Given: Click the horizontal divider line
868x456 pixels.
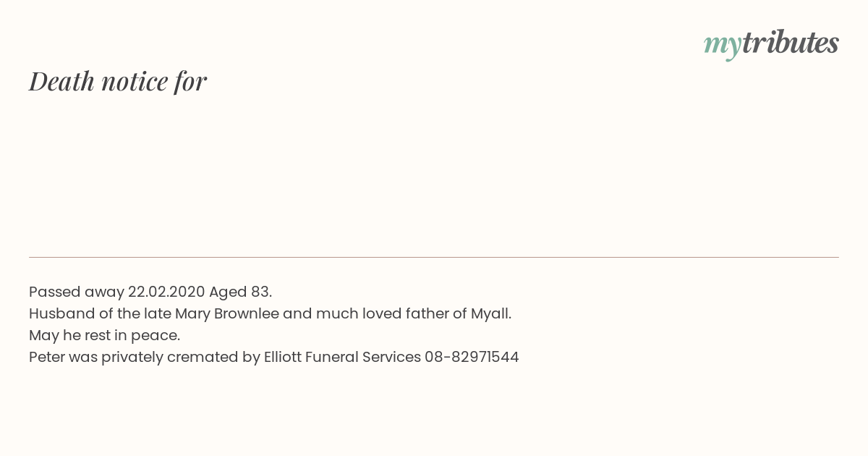Looking at the screenshot, I should click(434, 257).
